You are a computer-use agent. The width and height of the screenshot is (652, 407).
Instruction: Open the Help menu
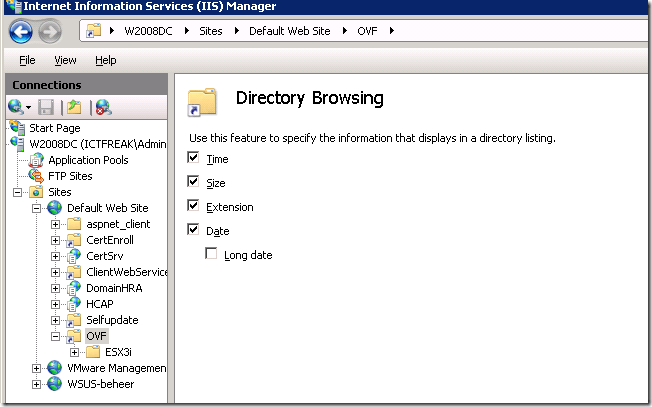coord(105,60)
